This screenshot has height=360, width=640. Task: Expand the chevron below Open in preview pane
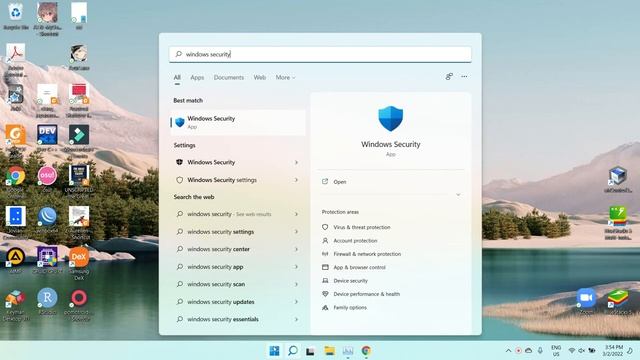(x=458, y=195)
